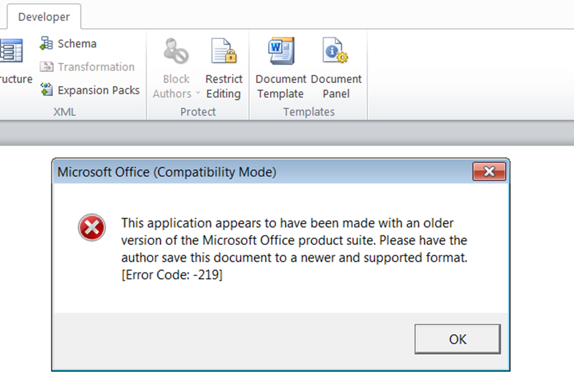Click the red error icon in dialog

tap(92, 228)
